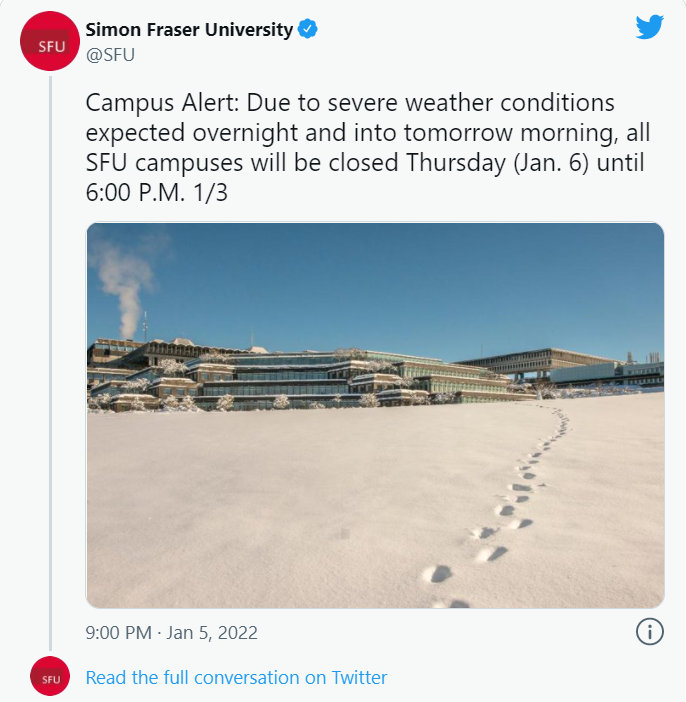The width and height of the screenshot is (686, 702).
Task: Visit the @SFU handle link
Action: [110, 55]
